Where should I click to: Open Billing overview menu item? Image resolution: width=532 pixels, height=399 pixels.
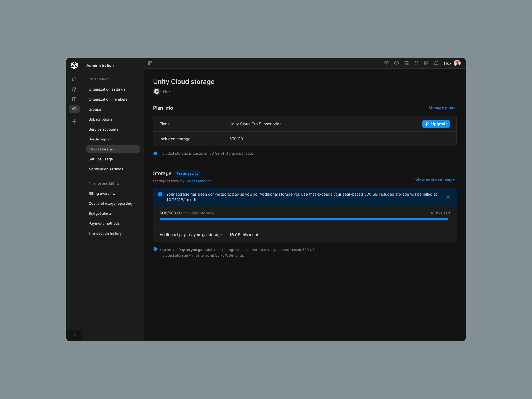click(102, 193)
